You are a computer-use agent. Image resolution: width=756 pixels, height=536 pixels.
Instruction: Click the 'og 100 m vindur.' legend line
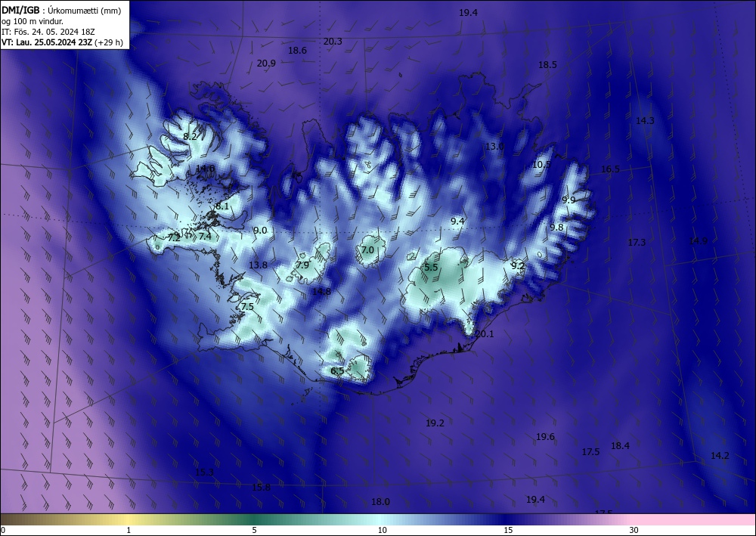(x=33, y=21)
